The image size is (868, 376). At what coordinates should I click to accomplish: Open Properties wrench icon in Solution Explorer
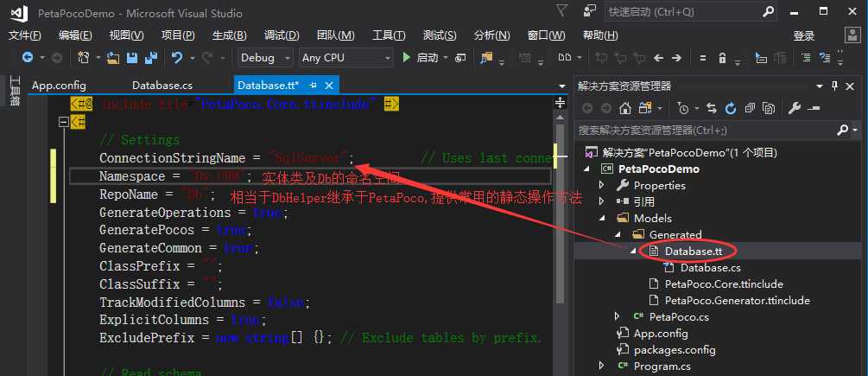click(x=795, y=109)
